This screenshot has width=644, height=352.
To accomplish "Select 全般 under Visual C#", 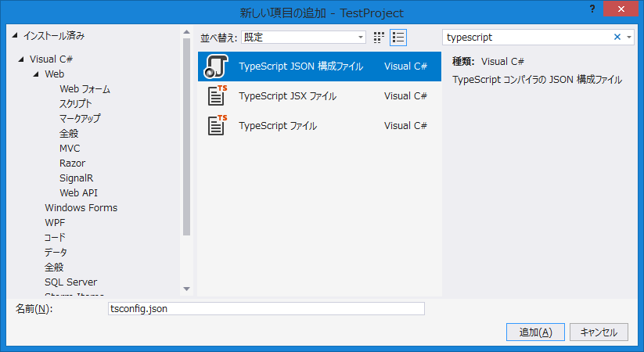I will tap(54, 267).
